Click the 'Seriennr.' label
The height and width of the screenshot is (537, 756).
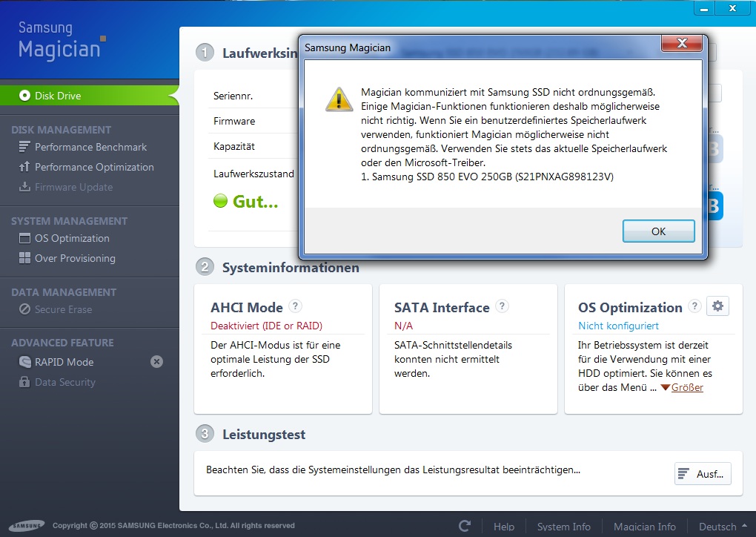233,96
